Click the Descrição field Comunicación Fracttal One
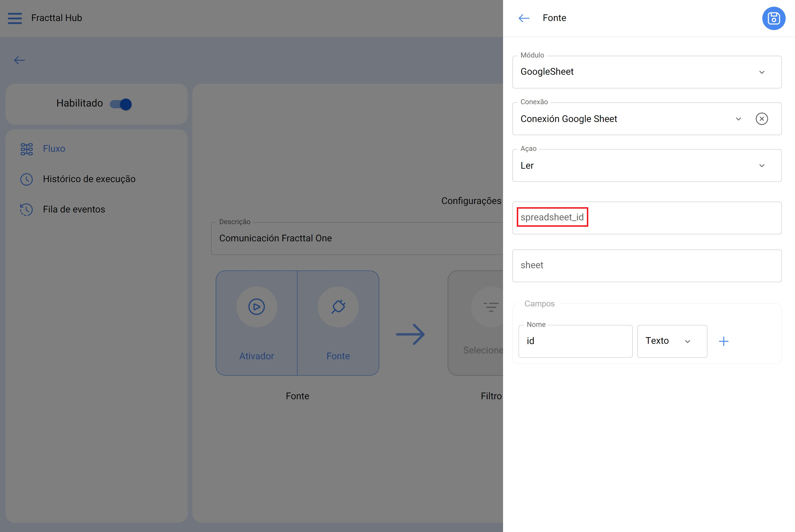The height and width of the screenshot is (532, 795). 357,238
